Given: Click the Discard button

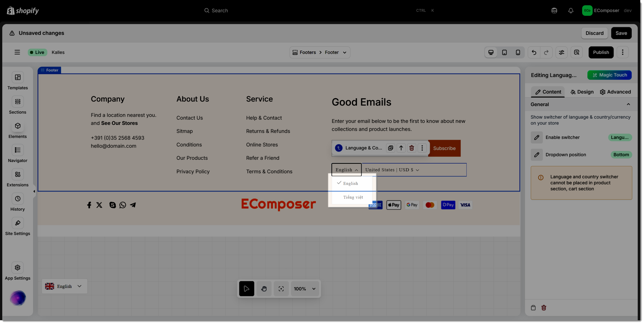Looking at the screenshot, I should click(x=594, y=33).
